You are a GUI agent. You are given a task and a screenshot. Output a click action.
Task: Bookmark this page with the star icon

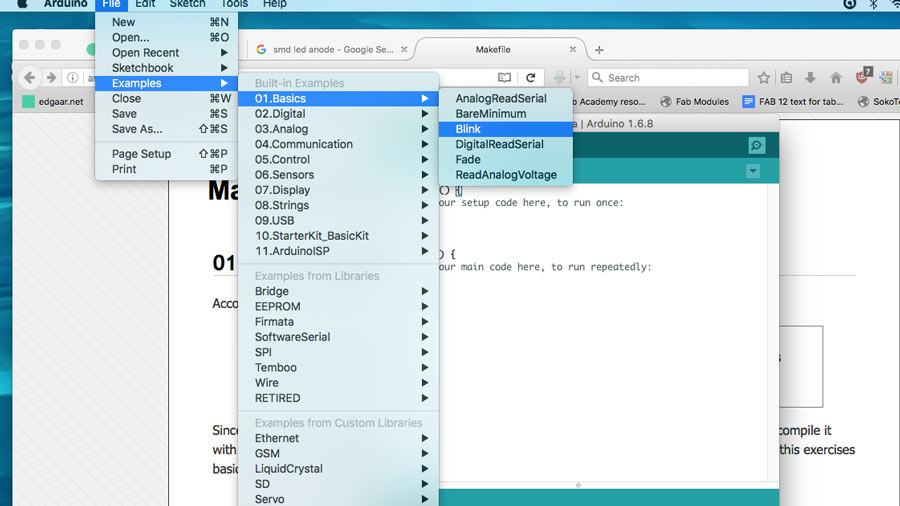point(763,77)
